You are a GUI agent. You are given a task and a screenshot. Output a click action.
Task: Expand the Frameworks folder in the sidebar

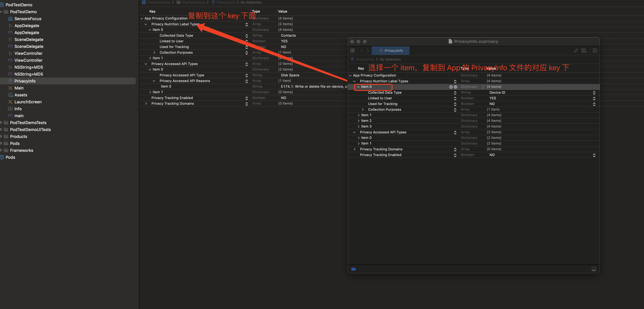click(1, 150)
